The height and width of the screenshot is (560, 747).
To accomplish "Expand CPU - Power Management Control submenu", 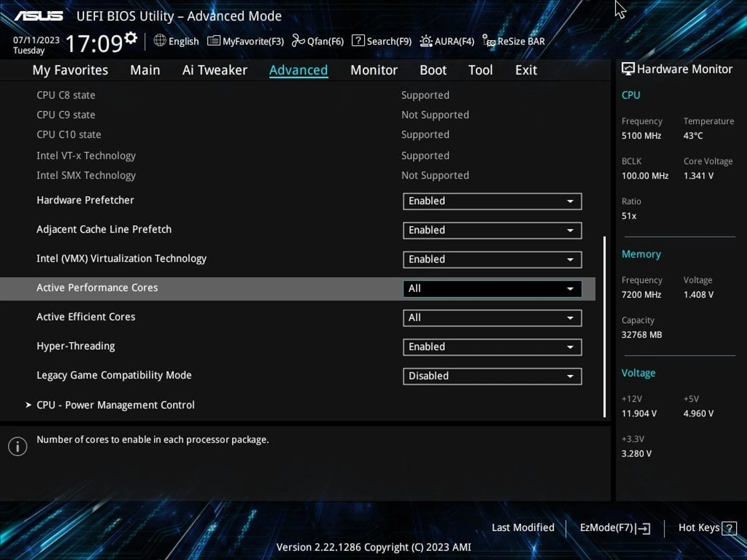I will pyautogui.click(x=115, y=405).
